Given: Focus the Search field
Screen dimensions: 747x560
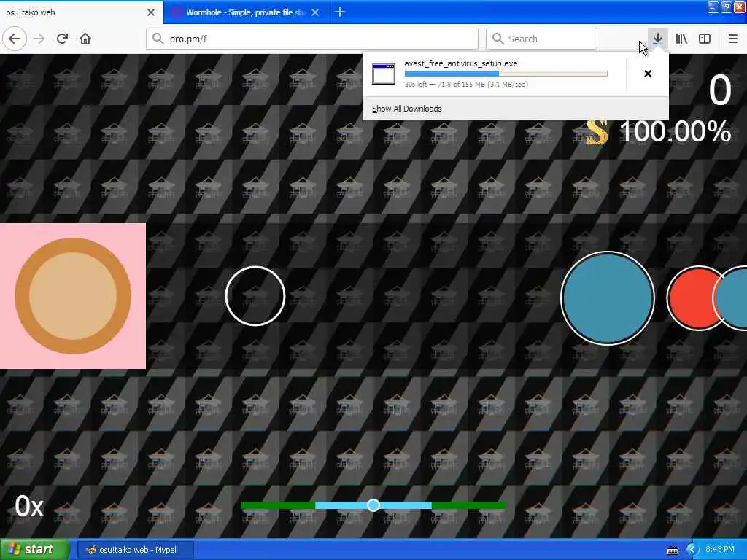Looking at the screenshot, I should [x=541, y=39].
